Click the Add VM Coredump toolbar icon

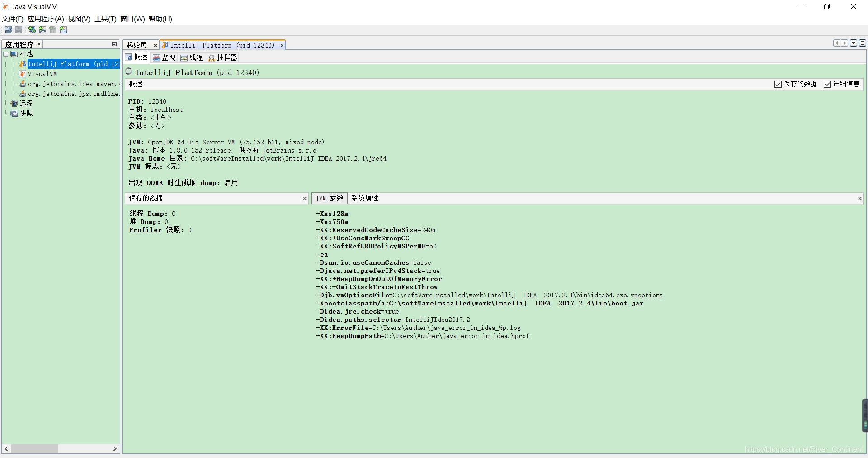[x=53, y=30]
